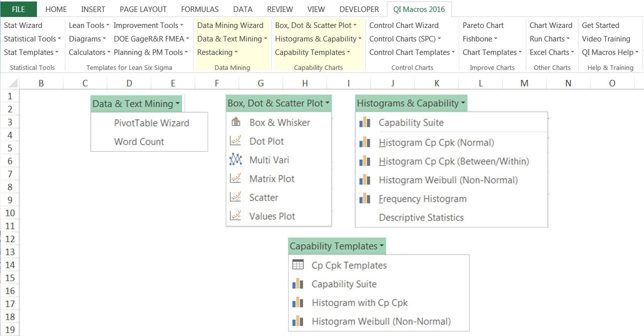
Task: Click the Matrix Plot icon
Action: pyautogui.click(x=236, y=179)
